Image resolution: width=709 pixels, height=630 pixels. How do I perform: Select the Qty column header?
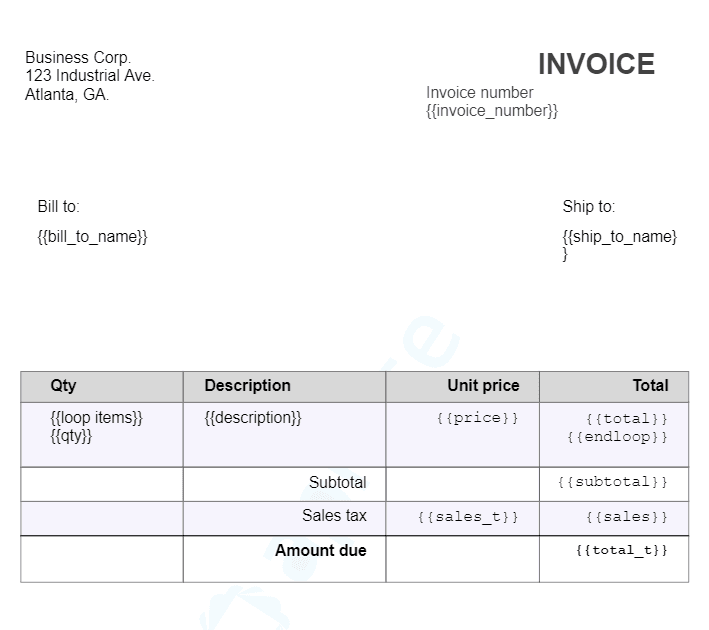click(x=63, y=386)
